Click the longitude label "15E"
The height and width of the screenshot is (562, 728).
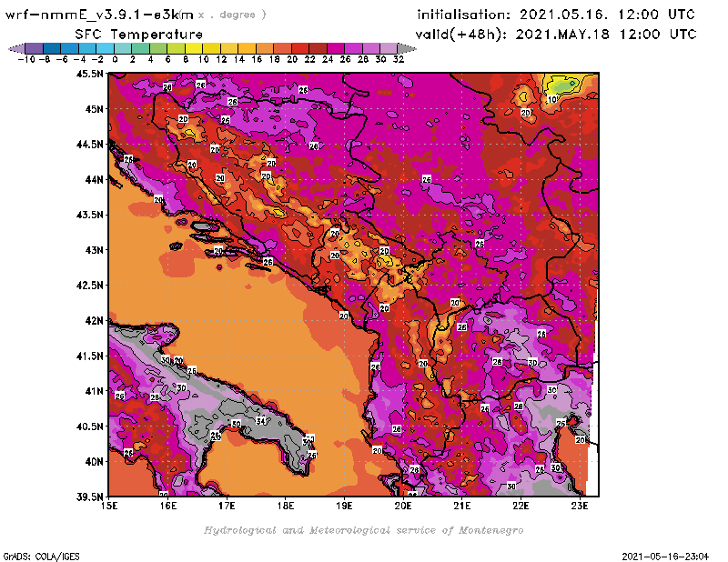tap(109, 506)
